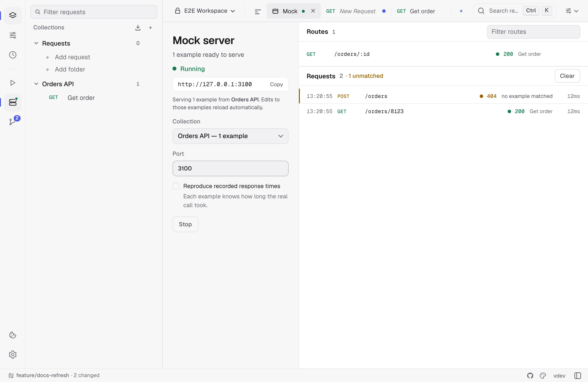Image resolution: width=588 pixels, height=382 pixels.
Task: Switch to the New Request tab
Action: coord(356,11)
